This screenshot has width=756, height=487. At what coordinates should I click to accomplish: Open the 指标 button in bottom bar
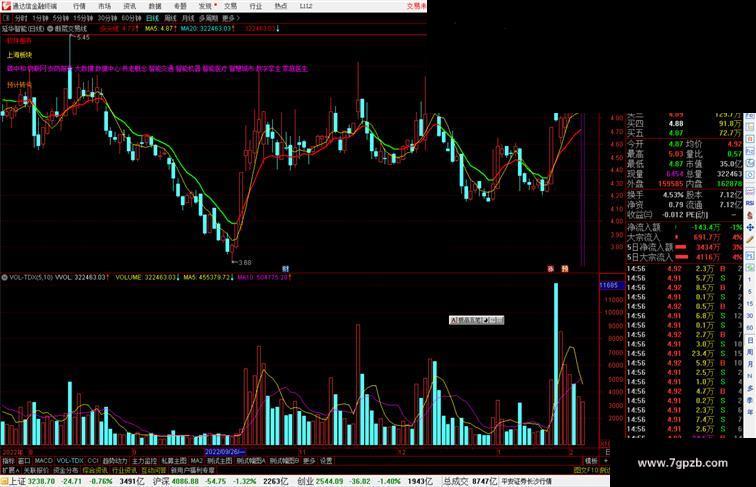[x=8, y=461]
